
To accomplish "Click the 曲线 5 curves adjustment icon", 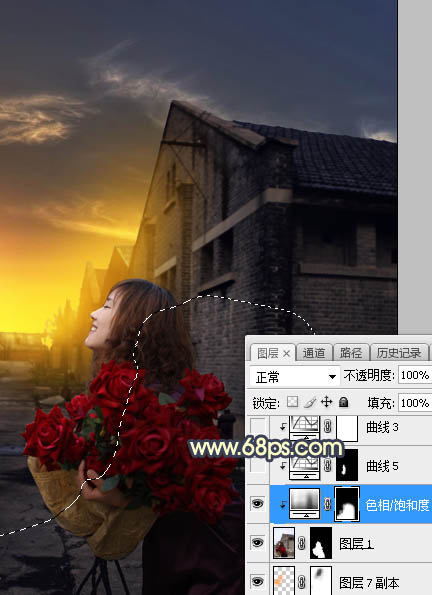I will [304, 466].
